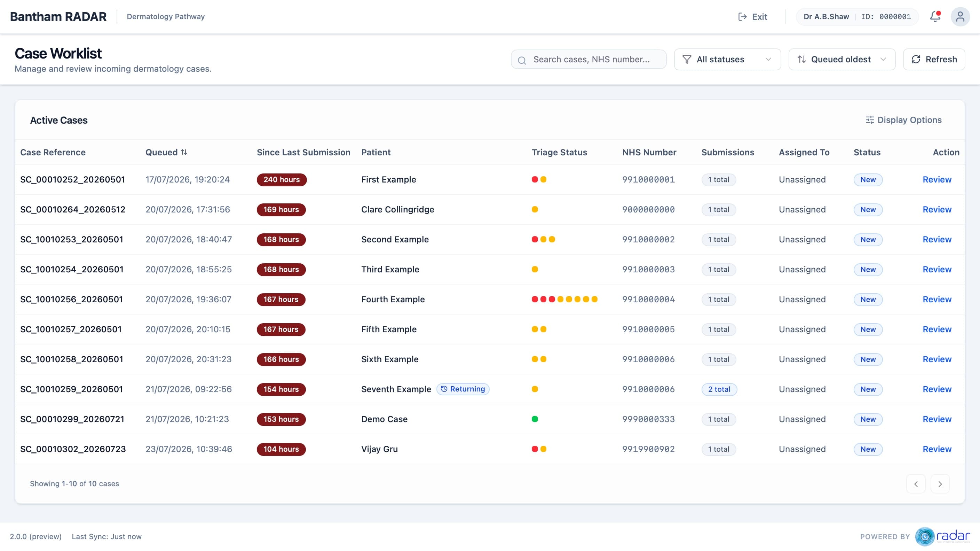The image size is (980, 551).
Task: Review the Sixth Example case
Action: click(x=937, y=359)
